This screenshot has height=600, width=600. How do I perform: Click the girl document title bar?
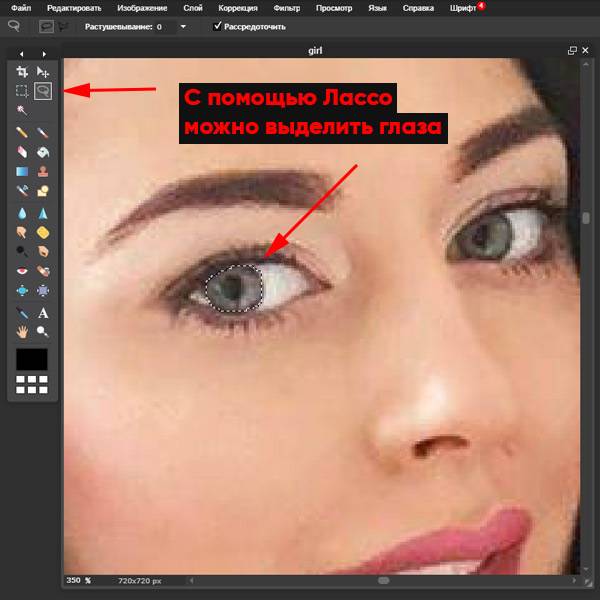pyautogui.click(x=315, y=51)
